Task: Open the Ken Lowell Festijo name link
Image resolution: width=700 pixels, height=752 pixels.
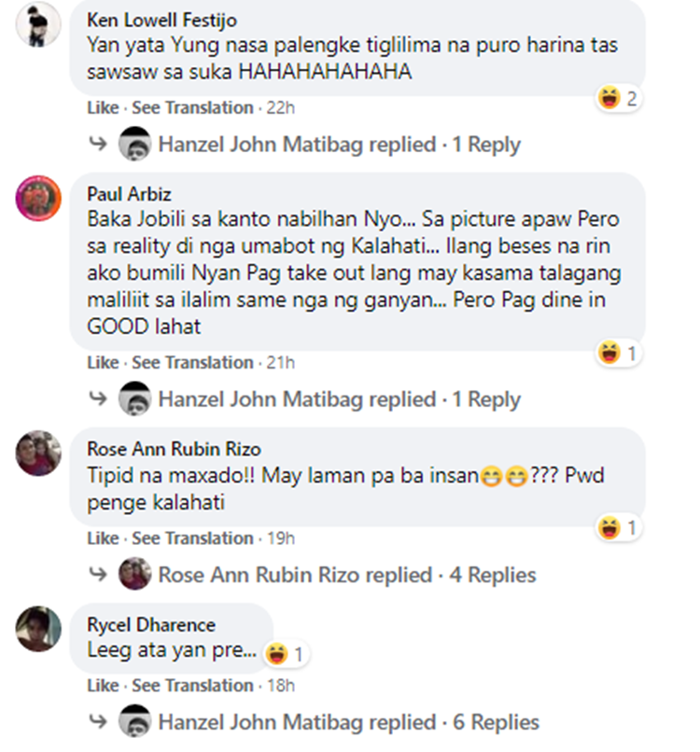Action: click(x=161, y=21)
